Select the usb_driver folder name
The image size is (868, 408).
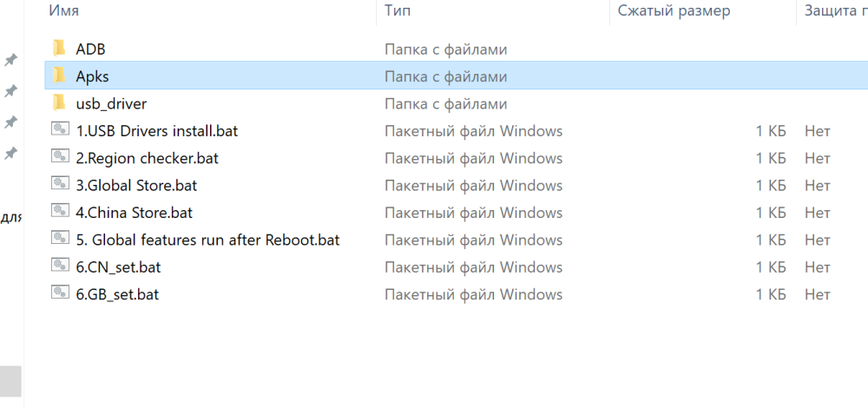coord(111,103)
